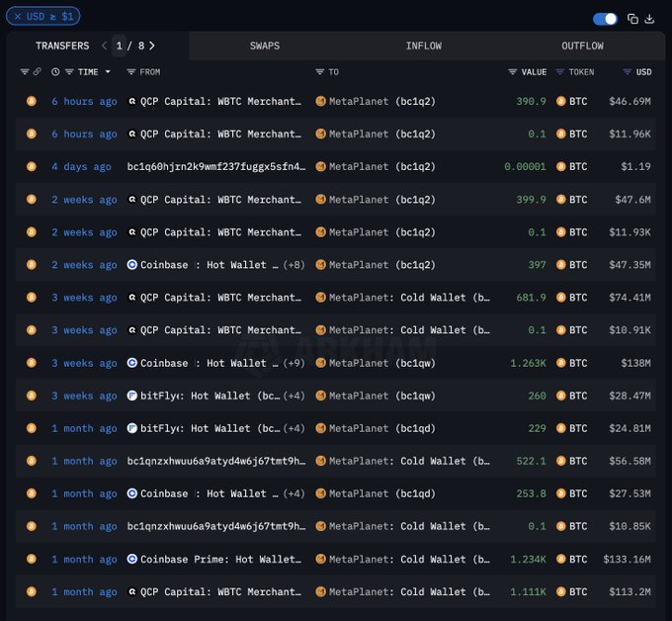Open the filter icon left of link column
The width and height of the screenshot is (672, 621).
(25, 71)
